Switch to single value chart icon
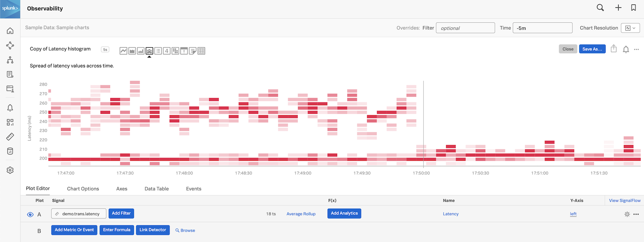The image size is (644, 242). 167,51
